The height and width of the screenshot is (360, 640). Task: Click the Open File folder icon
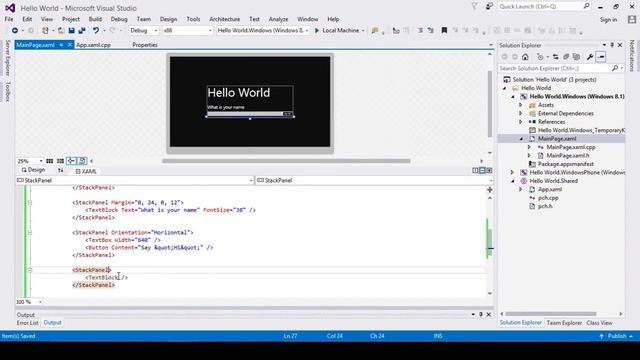[x=61, y=31]
